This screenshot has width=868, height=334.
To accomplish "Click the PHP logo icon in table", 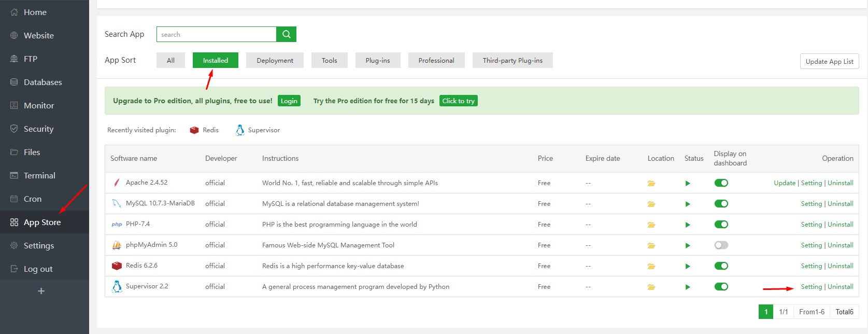I will point(117,224).
